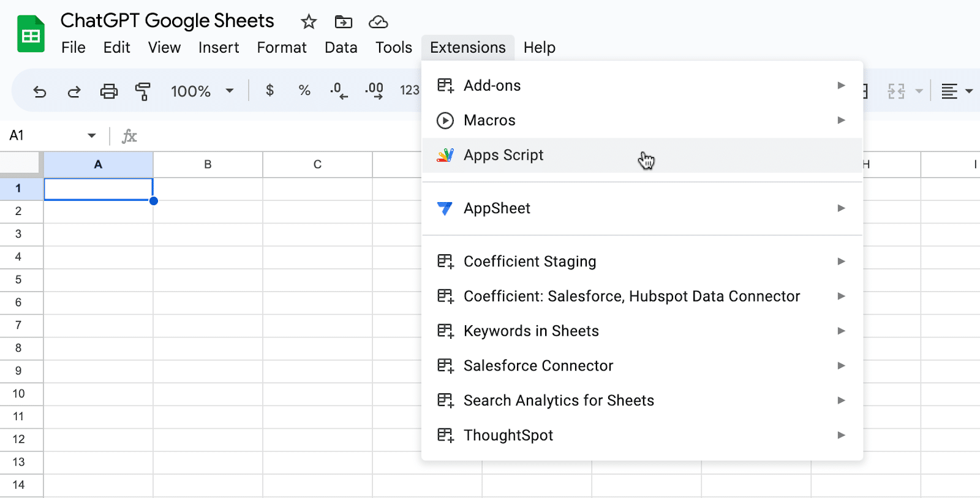Select row 14 header
The image size is (980, 498).
click(x=21, y=485)
